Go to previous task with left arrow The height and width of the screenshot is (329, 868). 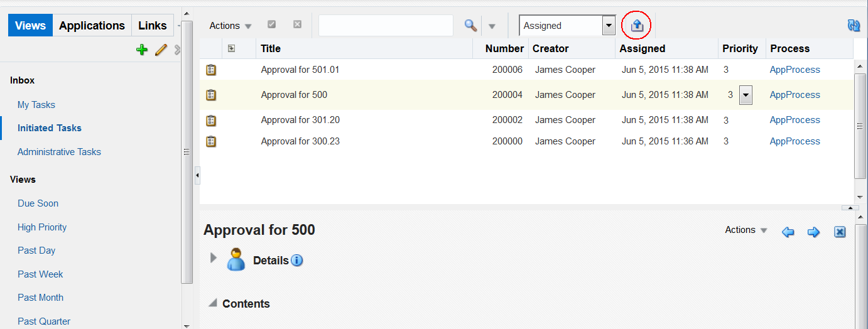click(x=788, y=232)
